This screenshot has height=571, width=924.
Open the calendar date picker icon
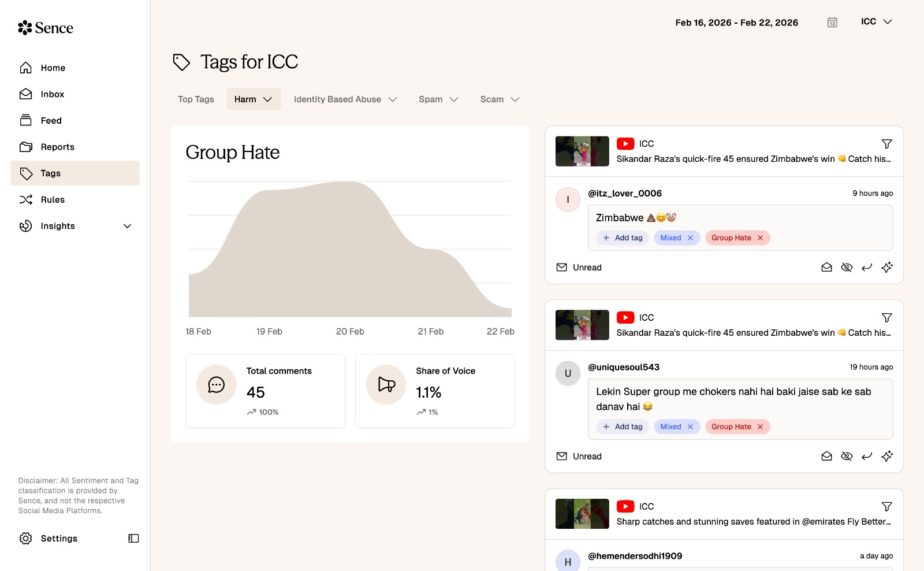click(832, 23)
